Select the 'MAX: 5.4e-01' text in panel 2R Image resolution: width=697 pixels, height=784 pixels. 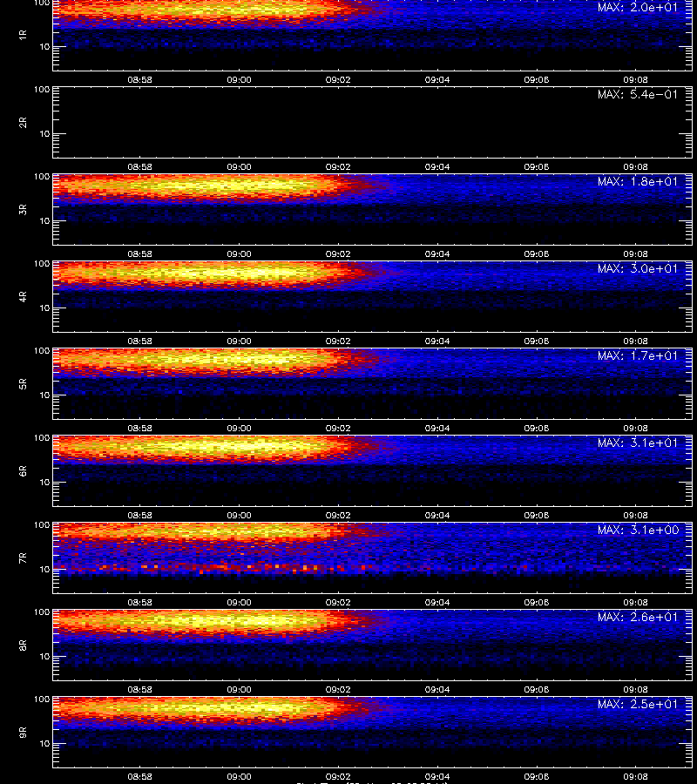tap(638, 94)
